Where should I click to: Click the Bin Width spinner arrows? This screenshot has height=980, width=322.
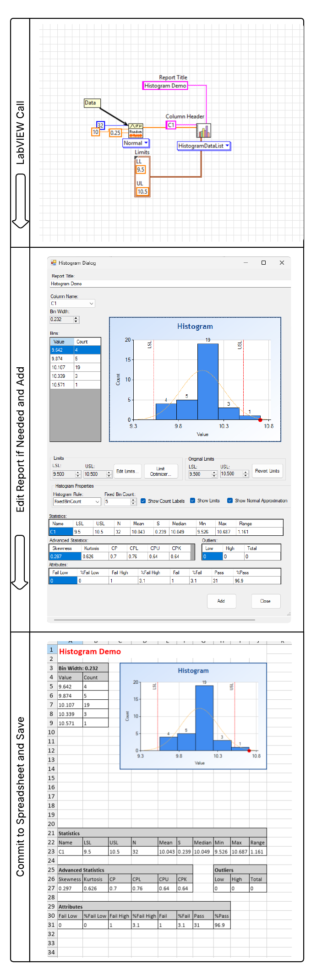pos(76,320)
